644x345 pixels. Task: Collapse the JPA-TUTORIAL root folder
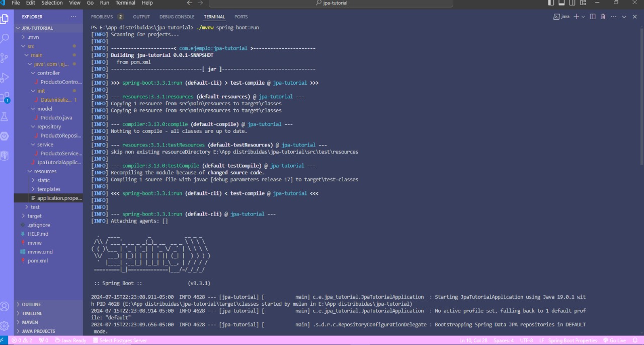[48, 28]
